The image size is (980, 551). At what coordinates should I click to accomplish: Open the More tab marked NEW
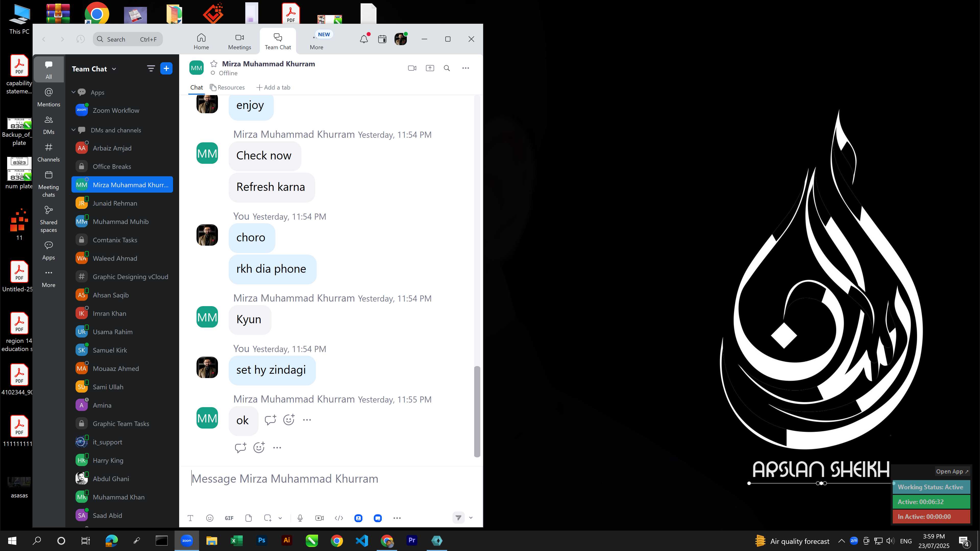316,41
